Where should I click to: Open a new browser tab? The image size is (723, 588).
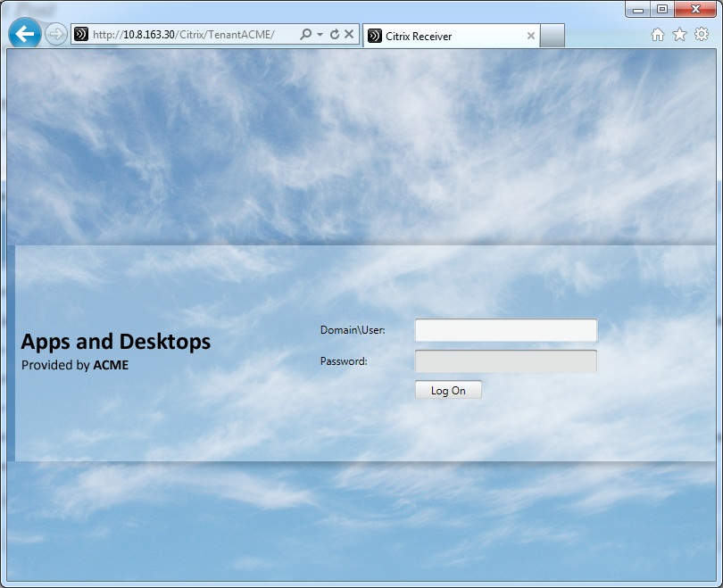click(x=551, y=36)
